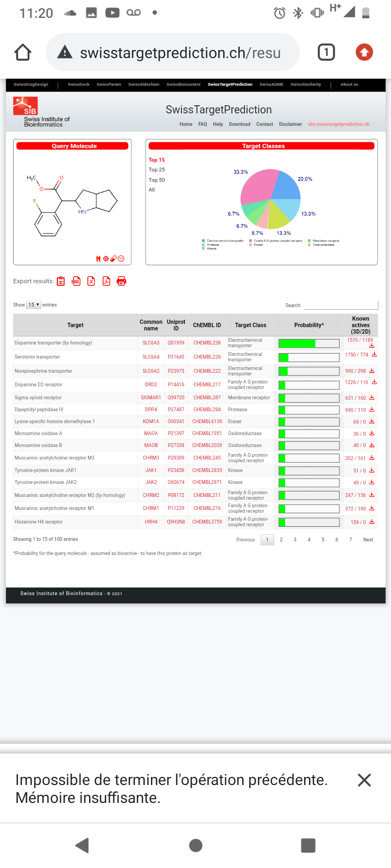The width and height of the screenshot is (391, 868).
Task: Open the SLC6A3 common name link
Action: 151,343
